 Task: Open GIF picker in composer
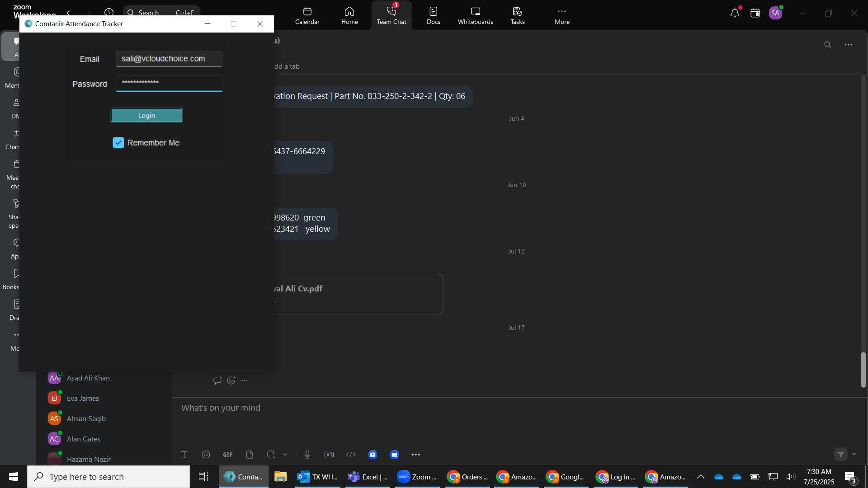tap(228, 455)
